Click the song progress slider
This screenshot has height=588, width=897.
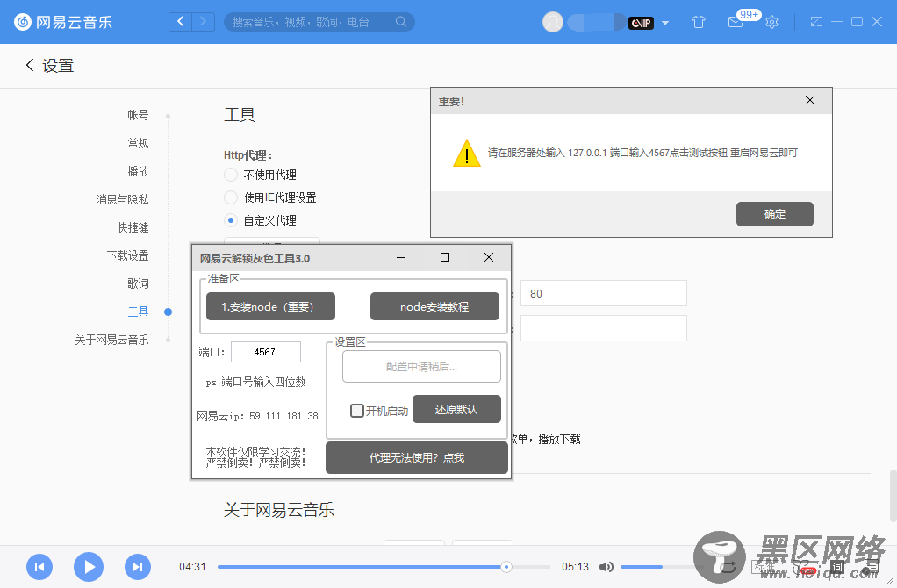pyautogui.click(x=384, y=567)
